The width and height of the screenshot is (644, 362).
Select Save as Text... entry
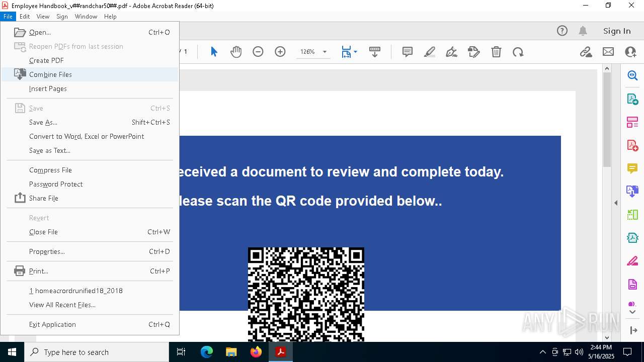point(90,150)
